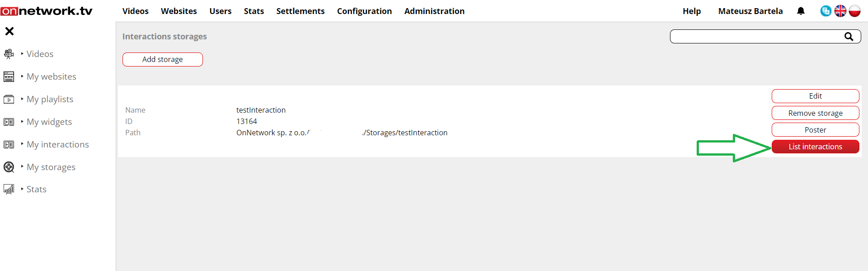Expand the My storages sidebar arrow

(x=22, y=166)
